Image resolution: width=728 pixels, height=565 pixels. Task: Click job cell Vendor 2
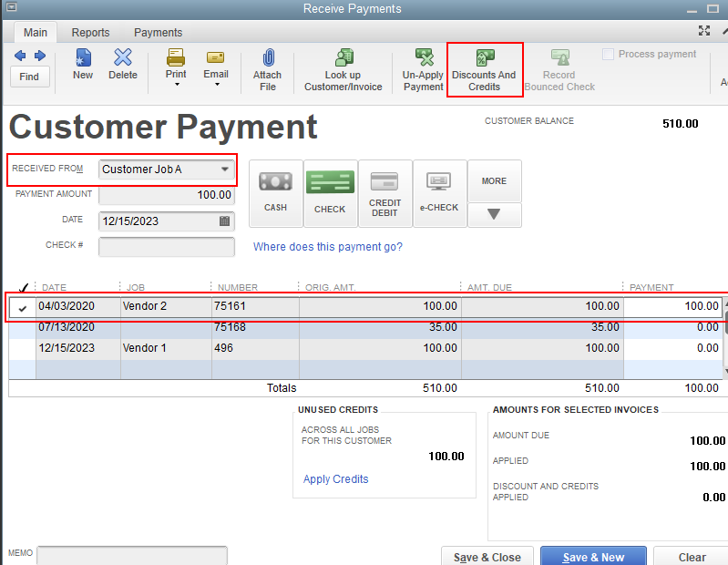(144, 306)
